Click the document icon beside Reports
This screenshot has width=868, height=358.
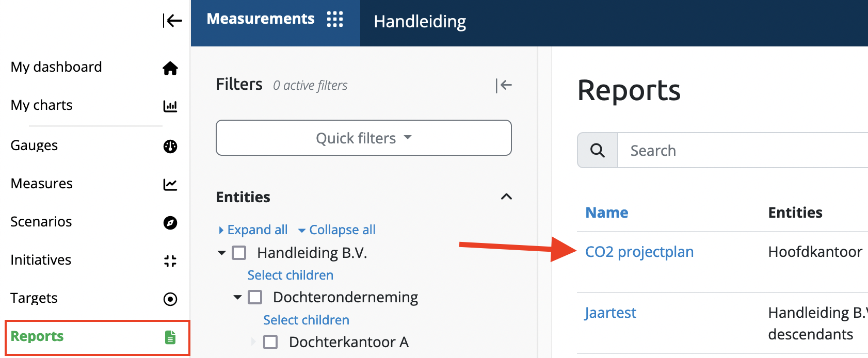click(170, 337)
